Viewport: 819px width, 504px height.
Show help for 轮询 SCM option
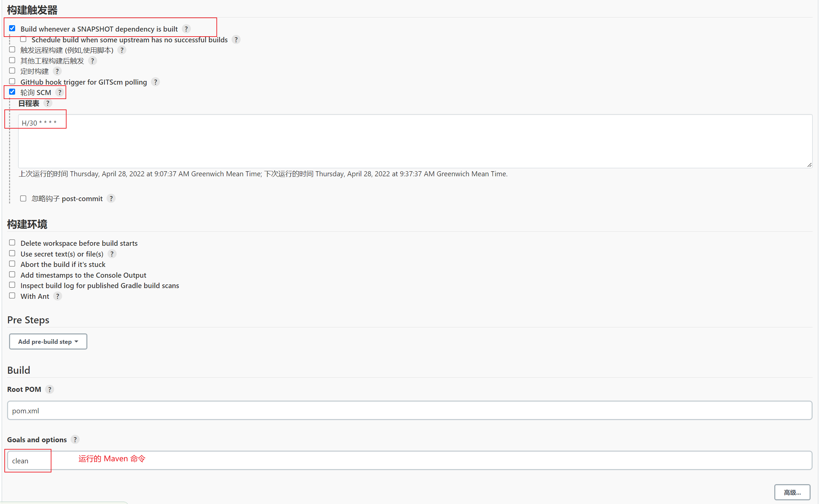coord(60,92)
